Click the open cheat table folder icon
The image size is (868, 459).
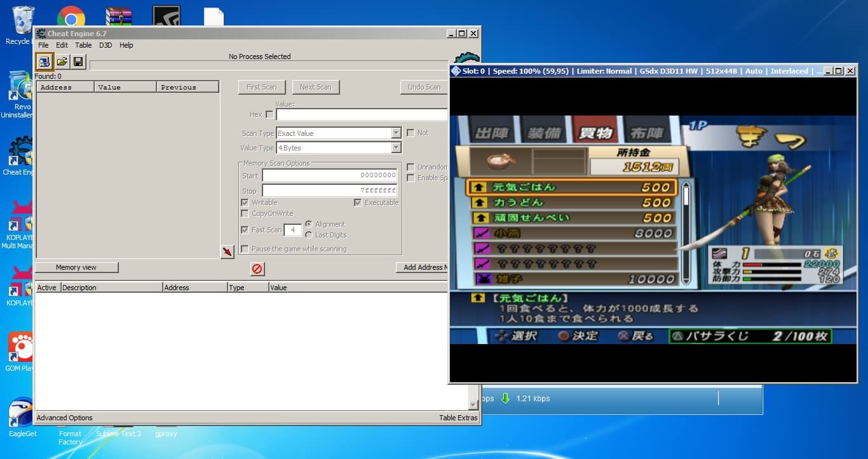(62, 62)
